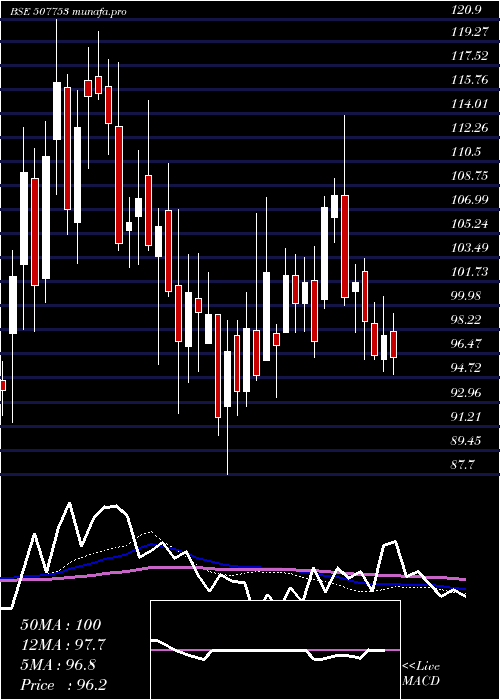500x700 pixels.
Task: Select the 120.9 price axis label
Action: (x=466, y=11)
